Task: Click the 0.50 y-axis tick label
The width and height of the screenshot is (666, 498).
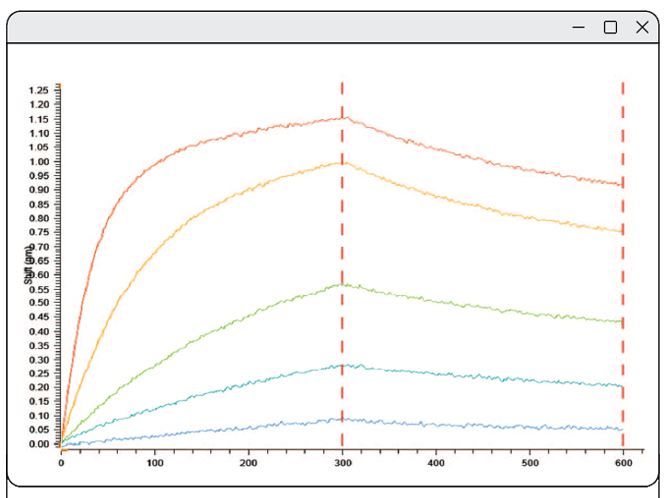Action: 39,303
